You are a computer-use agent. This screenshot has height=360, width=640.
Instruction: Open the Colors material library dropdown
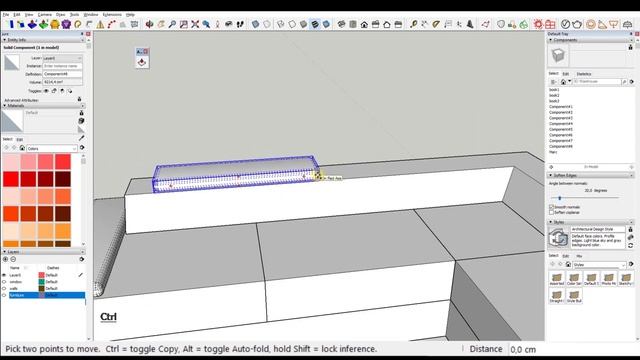(x=51, y=149)
